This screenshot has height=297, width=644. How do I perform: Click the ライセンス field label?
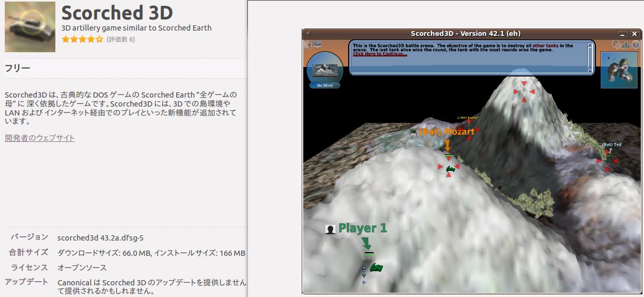tap(30, 267)
